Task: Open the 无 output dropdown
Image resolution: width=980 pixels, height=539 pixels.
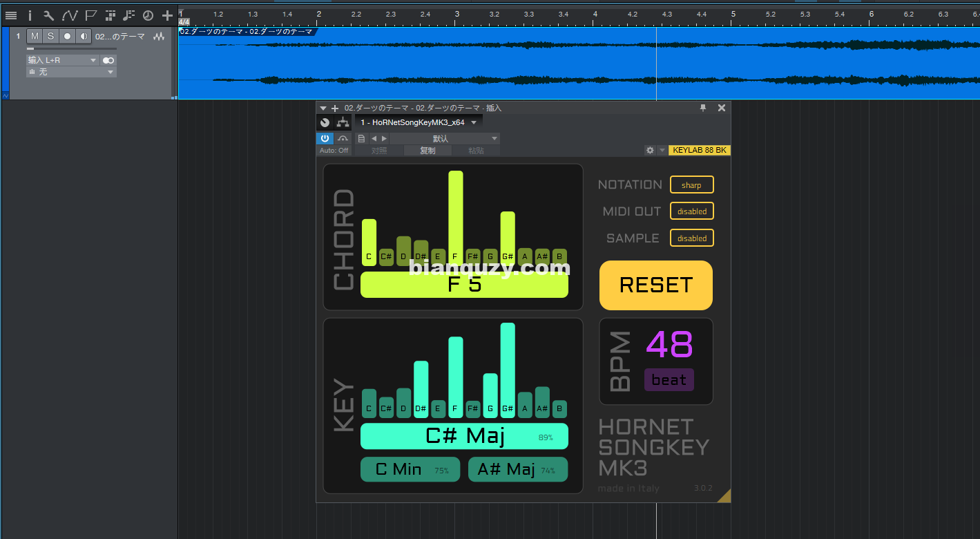Action: [71, 72]
